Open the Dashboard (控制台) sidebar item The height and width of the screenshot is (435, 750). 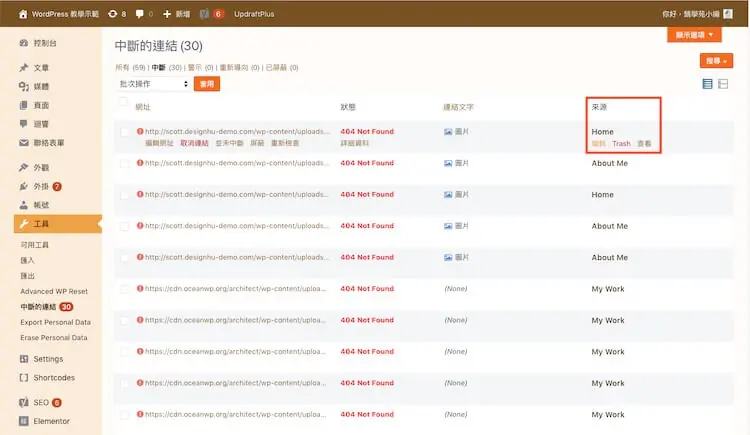45,43
